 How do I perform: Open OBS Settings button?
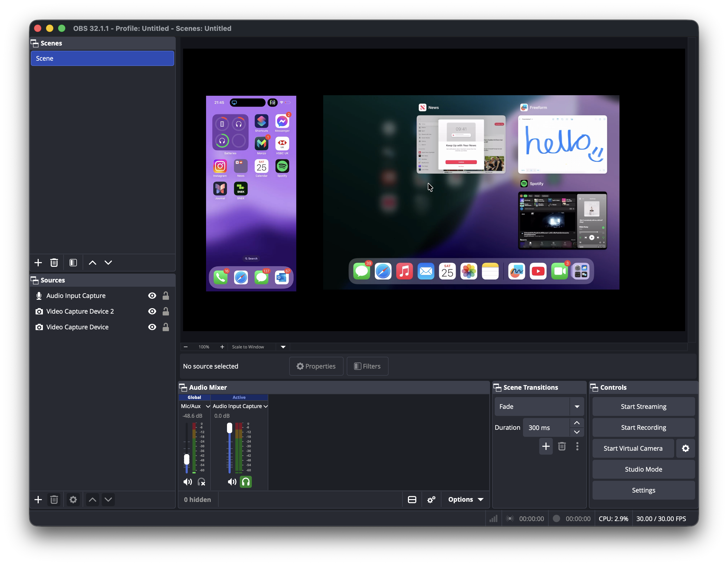click(x=643, y=490)
